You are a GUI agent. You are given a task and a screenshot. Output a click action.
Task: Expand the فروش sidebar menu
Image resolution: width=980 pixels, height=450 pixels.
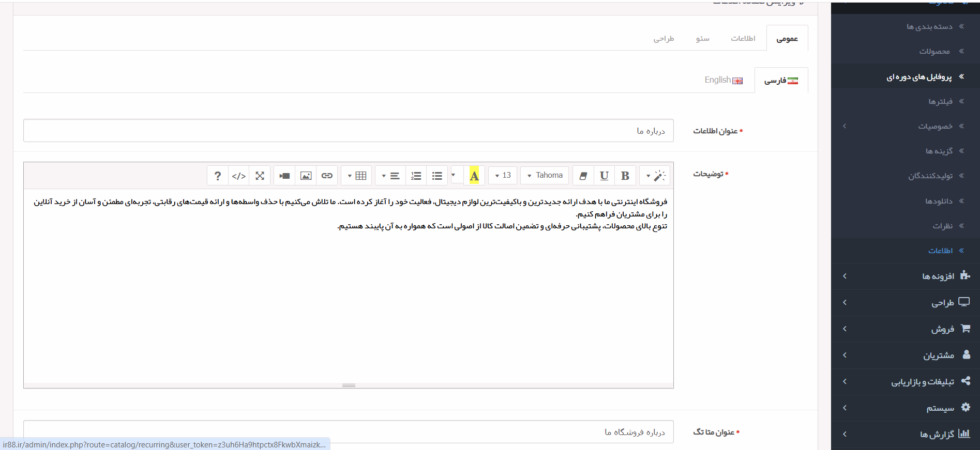click(906, 329)
